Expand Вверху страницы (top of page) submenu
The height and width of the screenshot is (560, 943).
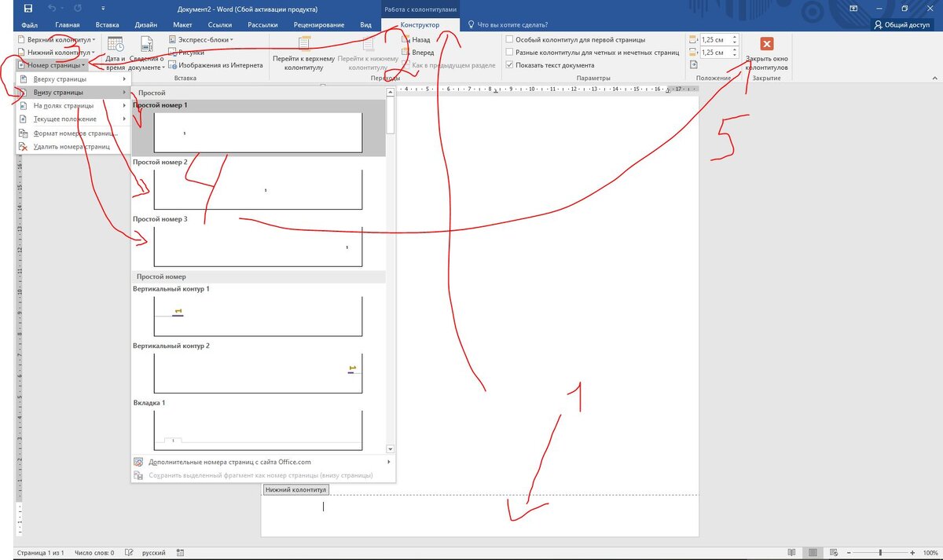pyautogui.click(x=74, y=79)
